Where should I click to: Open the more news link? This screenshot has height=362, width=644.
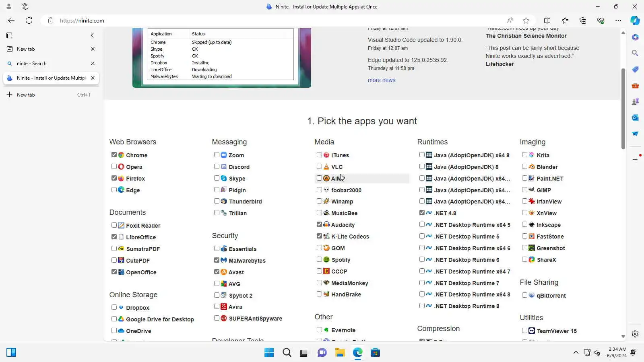coord(382,80)
